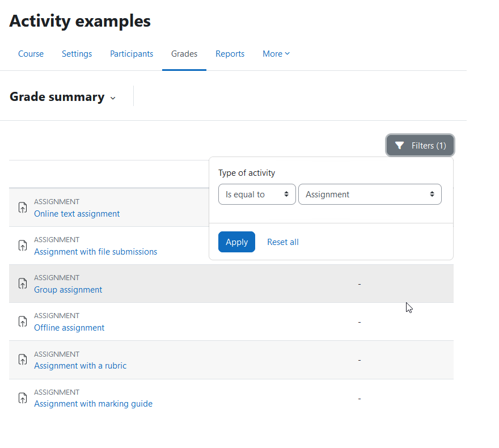Click the Assignment with a rubric icon
The height and width of the screenshot is (448, 499).
click(23, 360)
